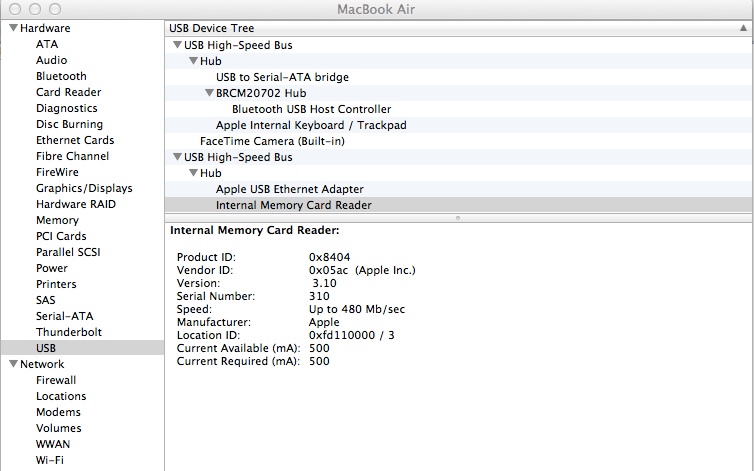Select Disc Burning in the sidebar
Viewport: 754px width, 471px height.
point(69,124)
